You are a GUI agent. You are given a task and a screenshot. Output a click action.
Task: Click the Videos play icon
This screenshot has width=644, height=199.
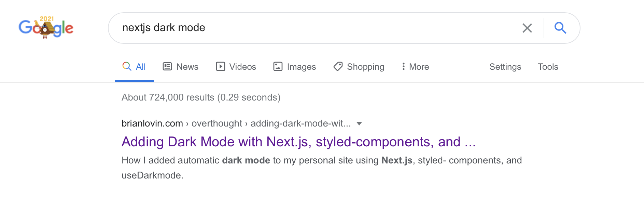click(x=221, y=66)
